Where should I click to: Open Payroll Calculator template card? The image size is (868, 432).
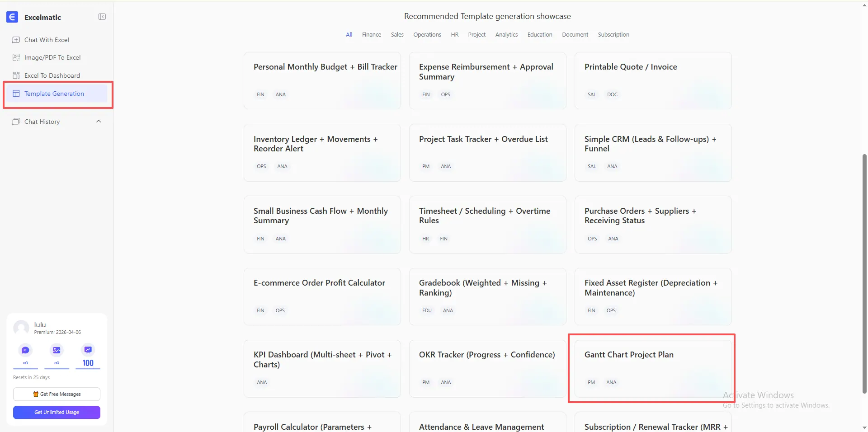(322, 422)
